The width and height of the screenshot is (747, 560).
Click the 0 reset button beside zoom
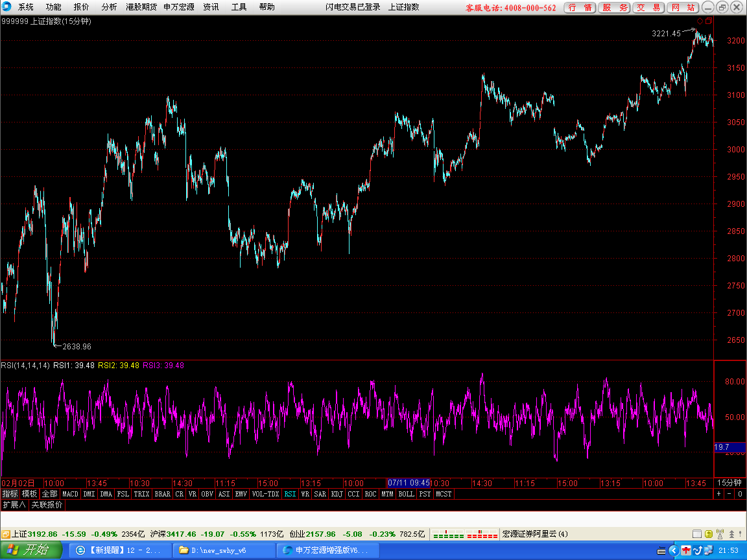[741, 494]
